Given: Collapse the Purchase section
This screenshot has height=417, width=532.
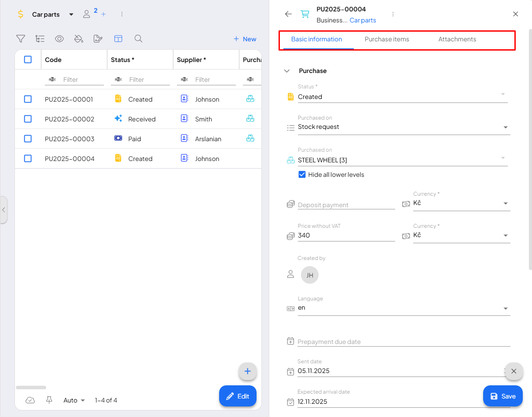Looking at the screenshot, I should point(287,71).
